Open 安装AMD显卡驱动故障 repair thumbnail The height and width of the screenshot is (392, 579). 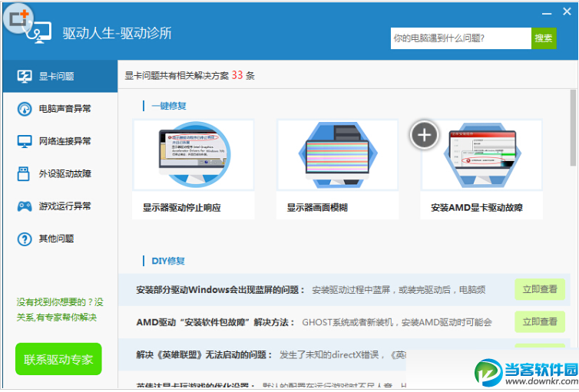481,155
